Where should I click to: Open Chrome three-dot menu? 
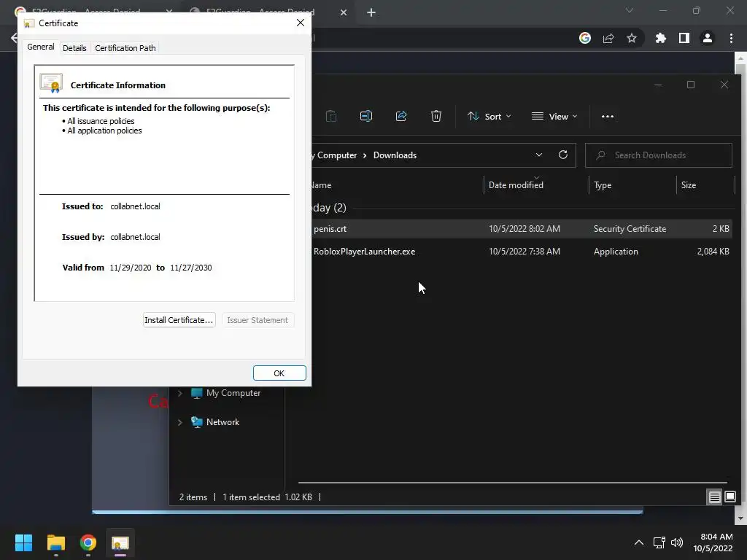pyautogui.click(x=731, y=38)
